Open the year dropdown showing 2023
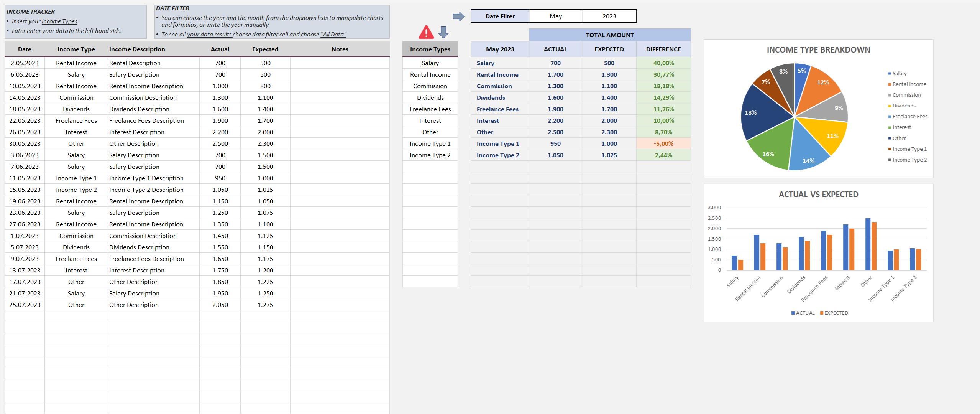 coord(609,16)
